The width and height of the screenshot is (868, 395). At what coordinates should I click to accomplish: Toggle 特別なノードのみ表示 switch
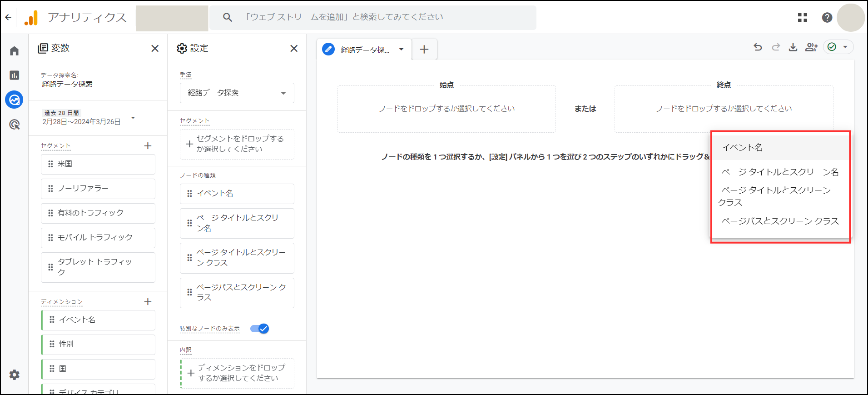pyautogui.click(x=260, y=329)
